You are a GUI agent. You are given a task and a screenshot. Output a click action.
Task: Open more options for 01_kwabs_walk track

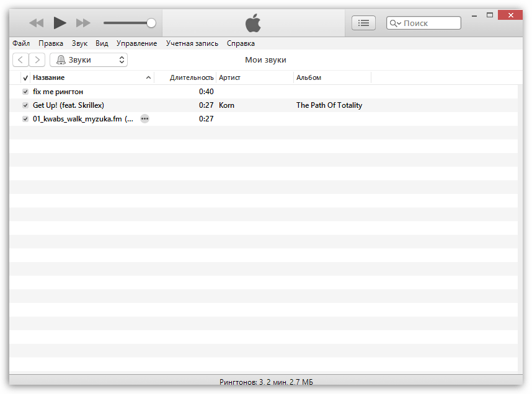[144, 119]
